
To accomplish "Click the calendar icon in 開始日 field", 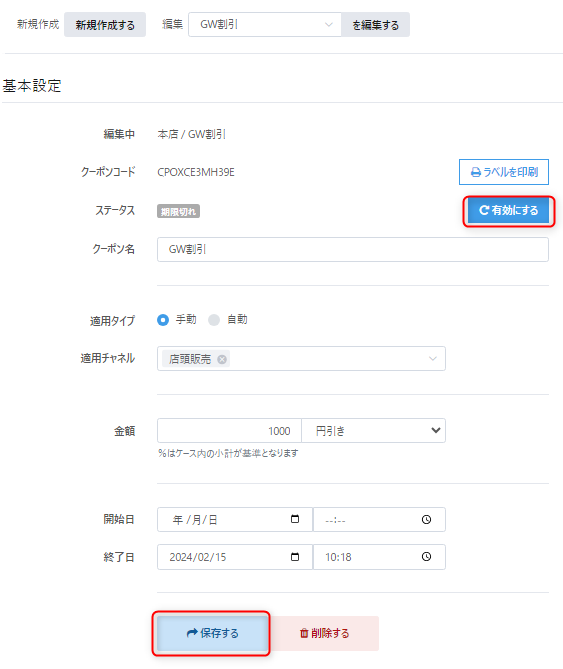I will pyautogui.click(x=295, y=519).
